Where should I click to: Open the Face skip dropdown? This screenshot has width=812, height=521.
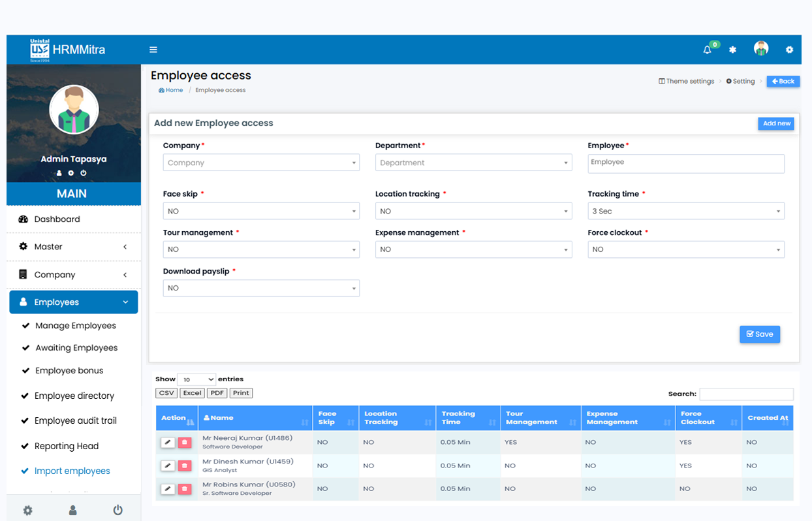tap(261, 212)
